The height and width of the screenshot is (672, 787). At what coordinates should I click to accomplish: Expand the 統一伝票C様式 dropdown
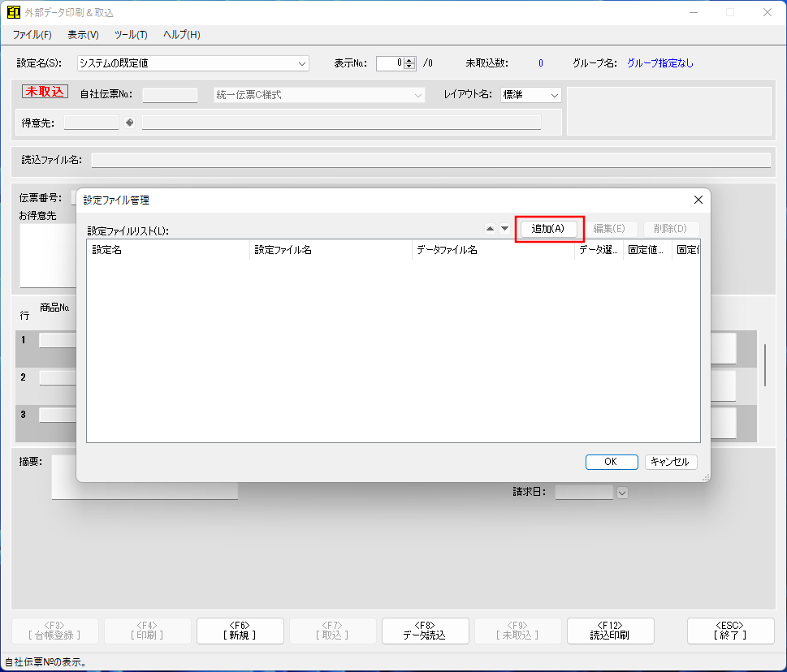[417, 95]
